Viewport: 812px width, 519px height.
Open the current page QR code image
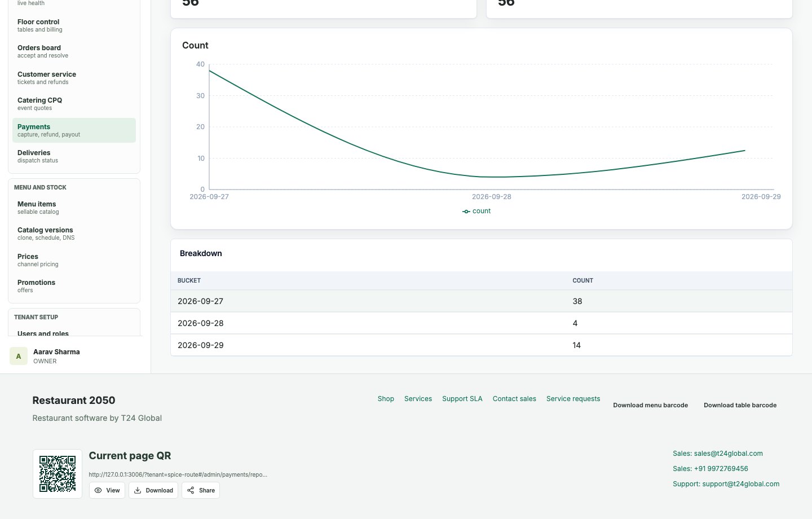click(x=58, y=474)
